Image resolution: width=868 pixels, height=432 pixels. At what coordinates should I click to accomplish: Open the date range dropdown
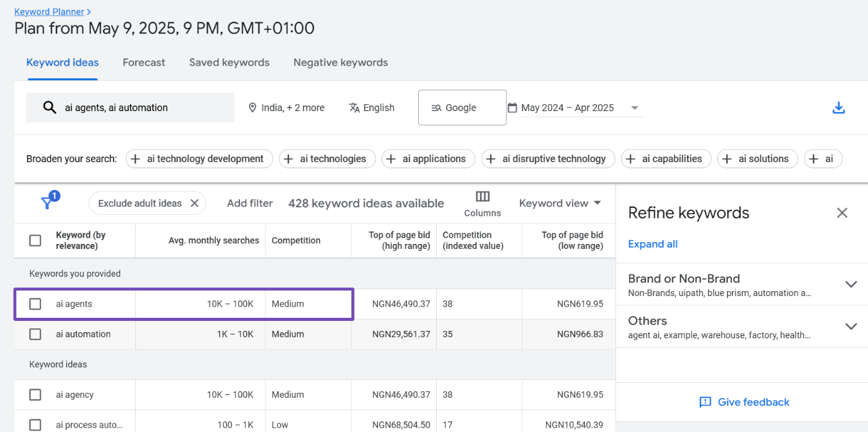point(634,108)
